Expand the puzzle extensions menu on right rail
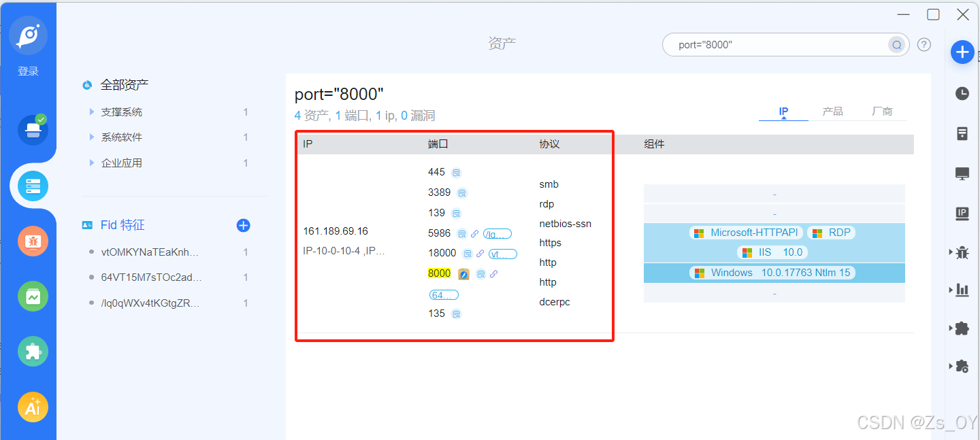Viewport: 980px width, 440px height. [960, 328]
